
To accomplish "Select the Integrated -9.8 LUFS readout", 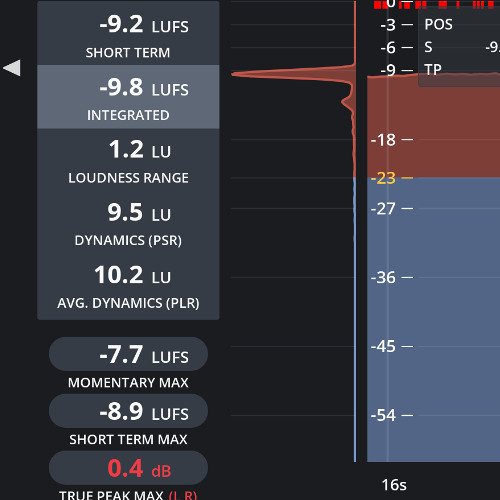I will (128, 97).
